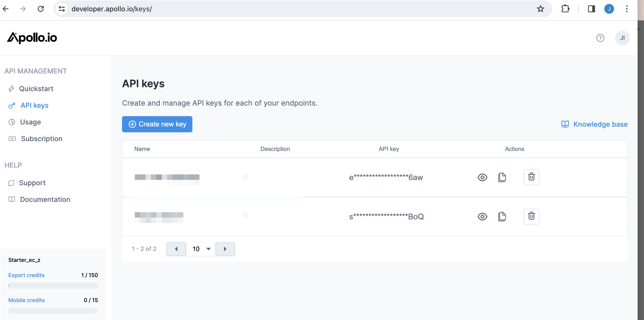
Task: Click the help question mark icon
Action: pyautogui.click(x=600, y=38)
